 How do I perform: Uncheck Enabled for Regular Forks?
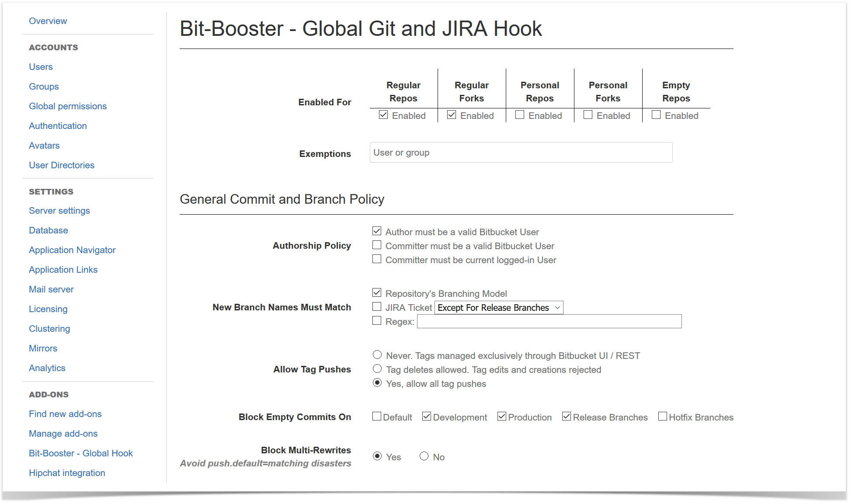452,115
